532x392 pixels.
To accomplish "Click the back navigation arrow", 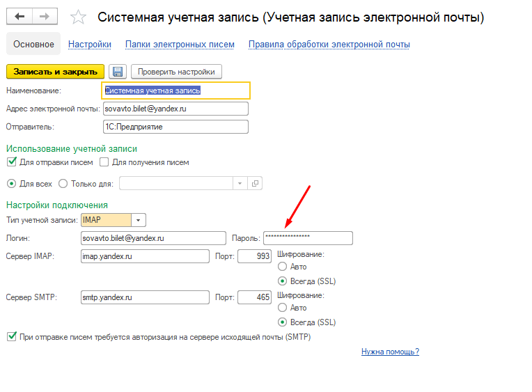I will [19, 16].
